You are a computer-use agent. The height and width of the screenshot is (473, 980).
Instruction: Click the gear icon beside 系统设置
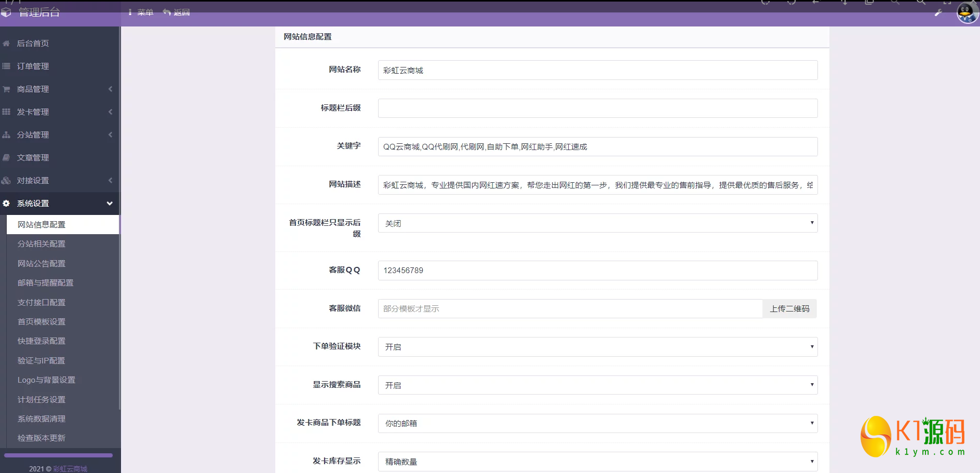pyautogui.click(x=6, y=204)
